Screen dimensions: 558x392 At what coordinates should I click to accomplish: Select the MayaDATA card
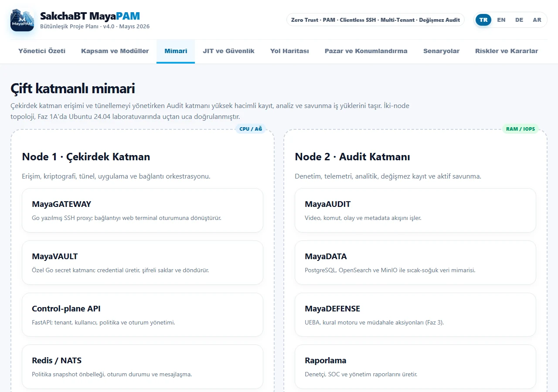tap(415, 263)
